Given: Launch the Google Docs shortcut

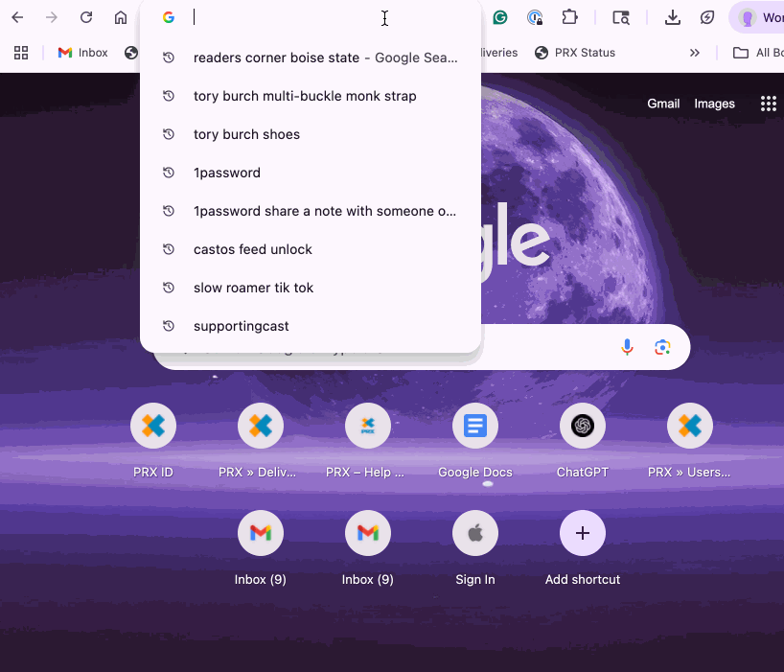Looking at the screenshot, I should pos(475,442).
